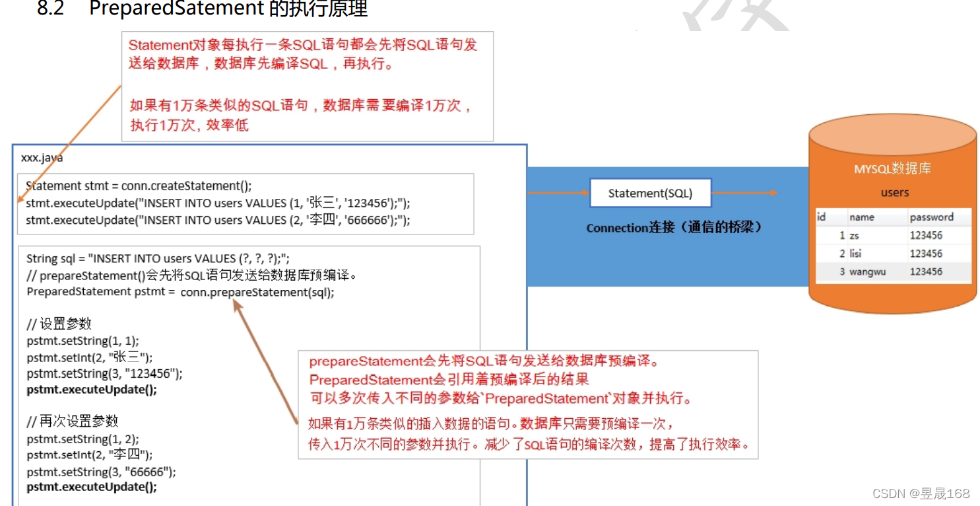Click password '123456' in the lisi row

pyautogui.click(x=926, y=254)
